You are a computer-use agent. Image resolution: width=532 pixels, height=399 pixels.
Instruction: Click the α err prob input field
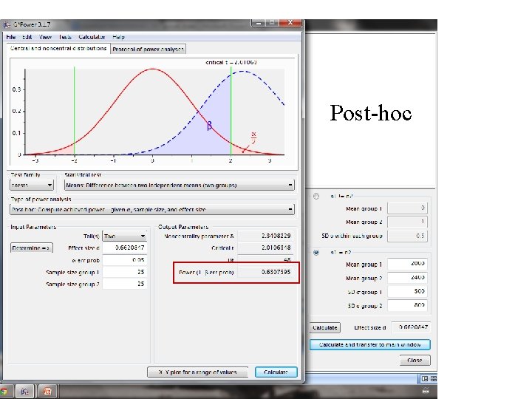point(125,260)
